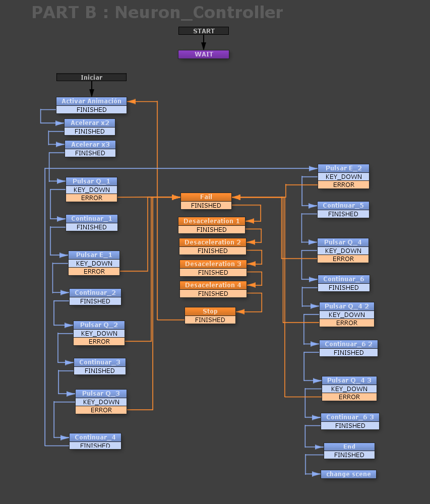Click the orange Stop state header

click(210, 311)
